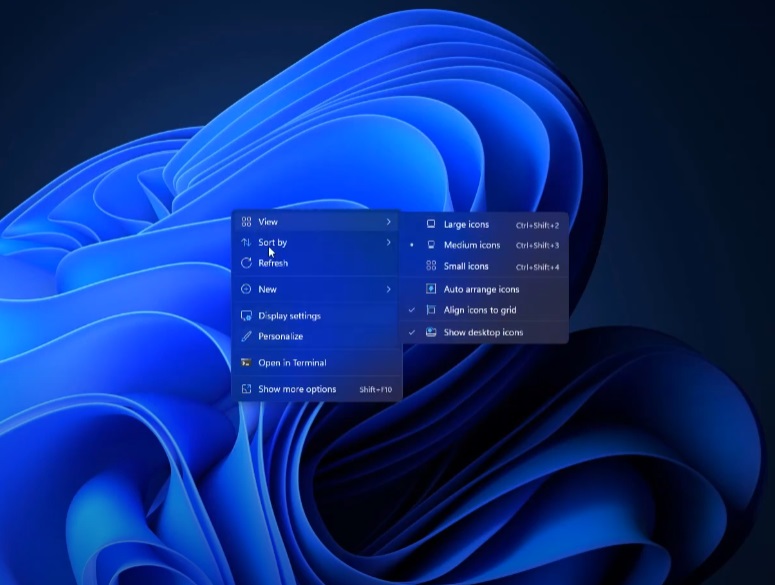The image size is (775, 585).
Task: Click the up-down arrows Sort by icon
Action: pos(246,242)
